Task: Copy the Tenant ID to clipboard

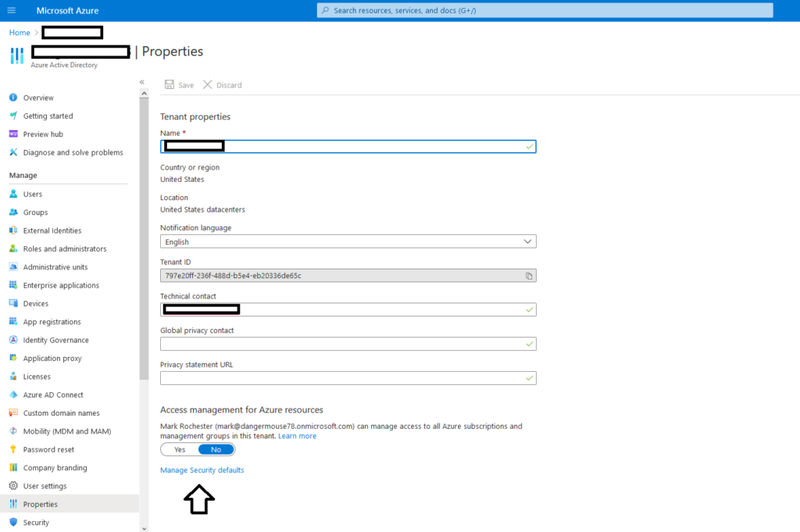Action: click(x=529, y=276)
